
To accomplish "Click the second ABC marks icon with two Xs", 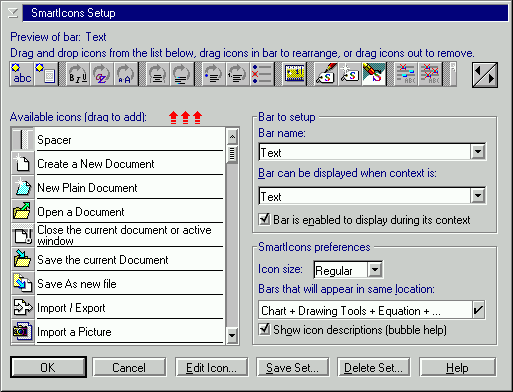I will (x=430, y=74).
